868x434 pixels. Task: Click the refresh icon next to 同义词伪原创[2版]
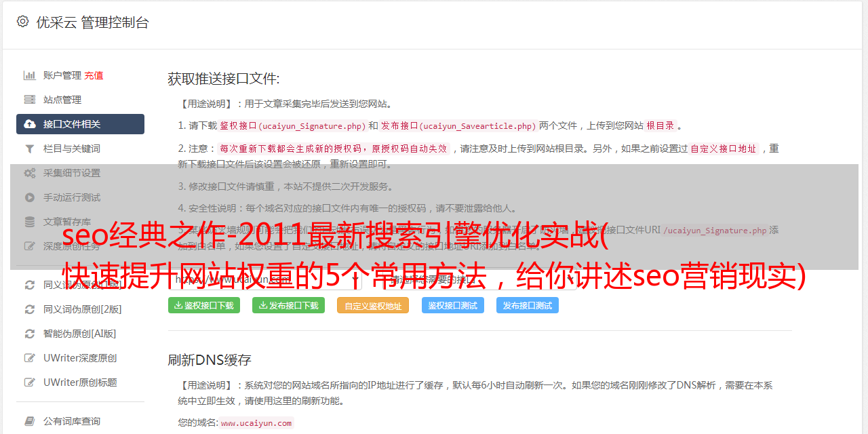click(x=30, y=309)
